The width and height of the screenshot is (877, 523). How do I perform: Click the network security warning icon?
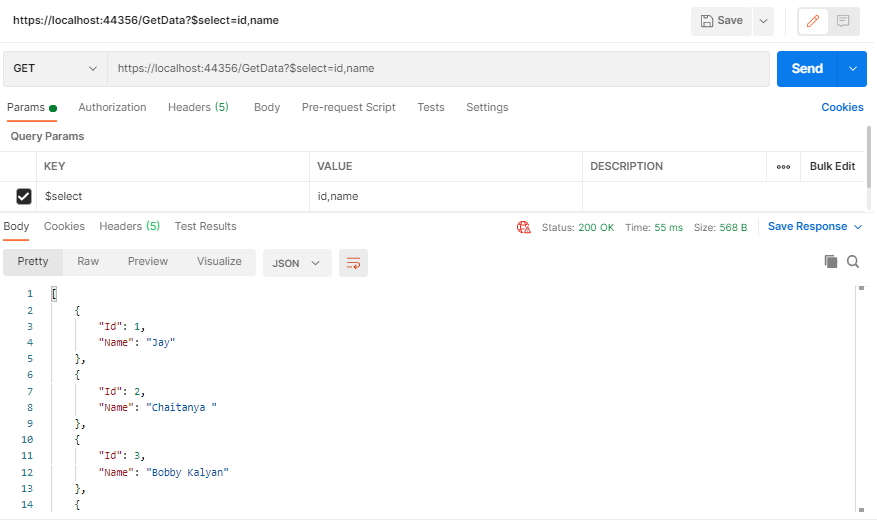524,227
